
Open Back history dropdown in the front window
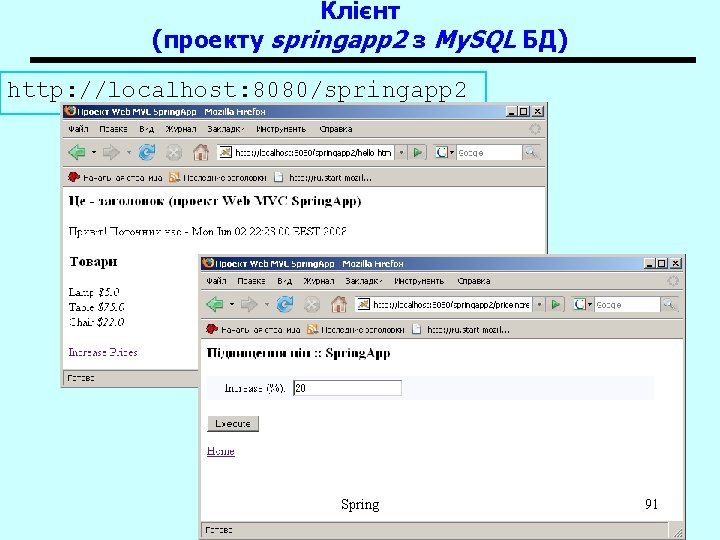click(x=232, y=304)
